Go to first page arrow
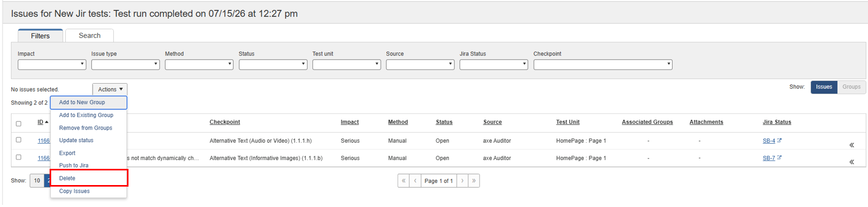 click(x=403, y=181)
